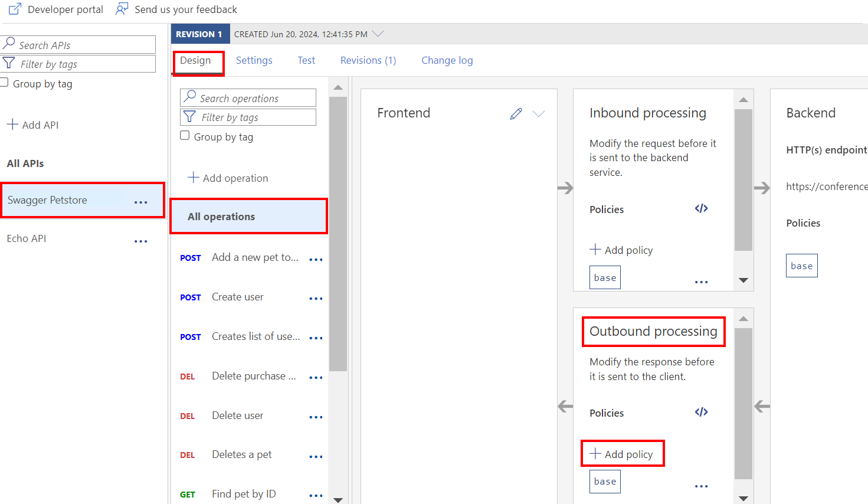The width and height of the screenshot is (868, 504).
Task: Expand the revision dropdown chevron
Action: point(378,34)
